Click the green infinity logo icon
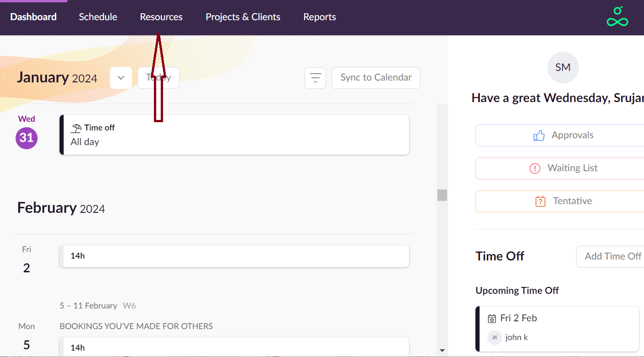This screenshot has width=644, height=357. pos(617,16)
